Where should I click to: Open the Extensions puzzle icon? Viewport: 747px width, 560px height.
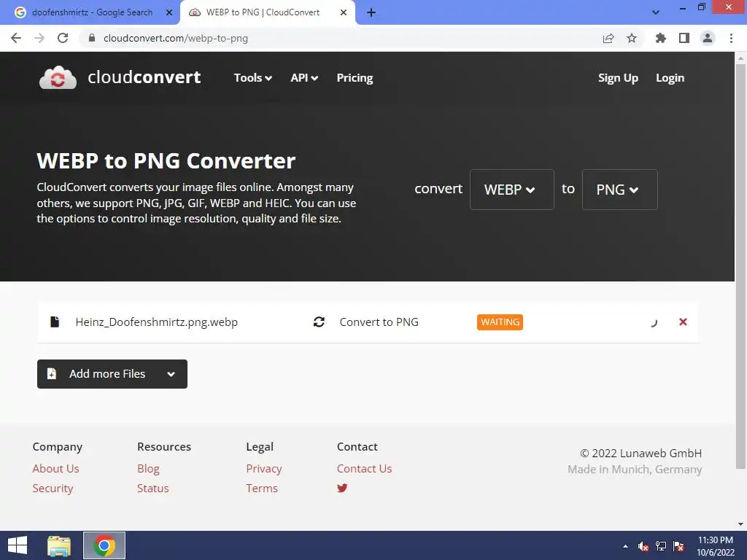[x=661, y=38]
